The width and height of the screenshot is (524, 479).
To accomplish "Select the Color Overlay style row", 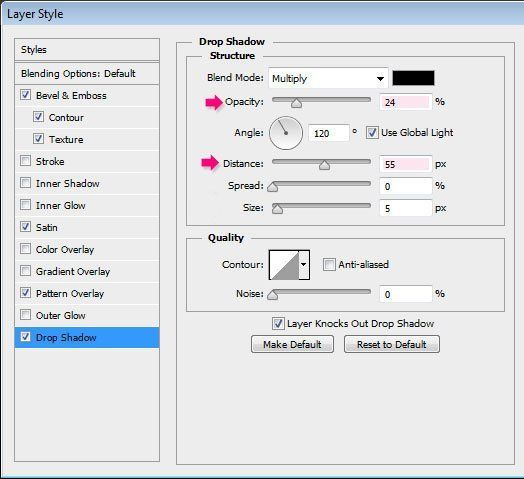I will tap(87, 250).
